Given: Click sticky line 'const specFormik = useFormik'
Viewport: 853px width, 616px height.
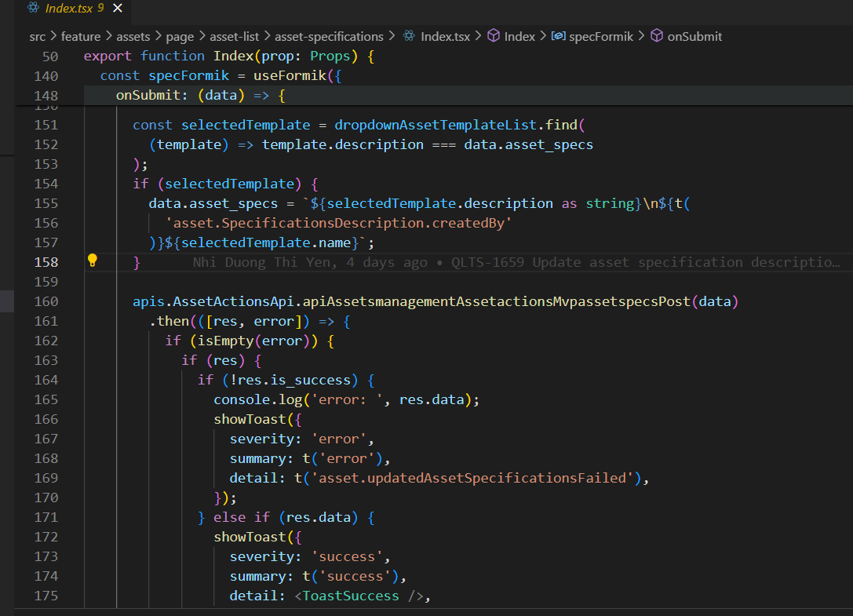Looking at the screenshot, I should pos(221,75).
